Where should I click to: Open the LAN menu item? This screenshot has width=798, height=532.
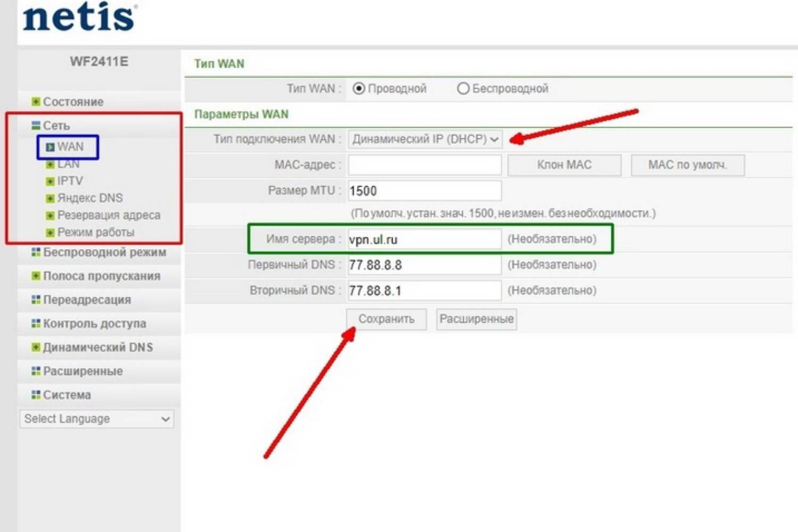point(68,164)
